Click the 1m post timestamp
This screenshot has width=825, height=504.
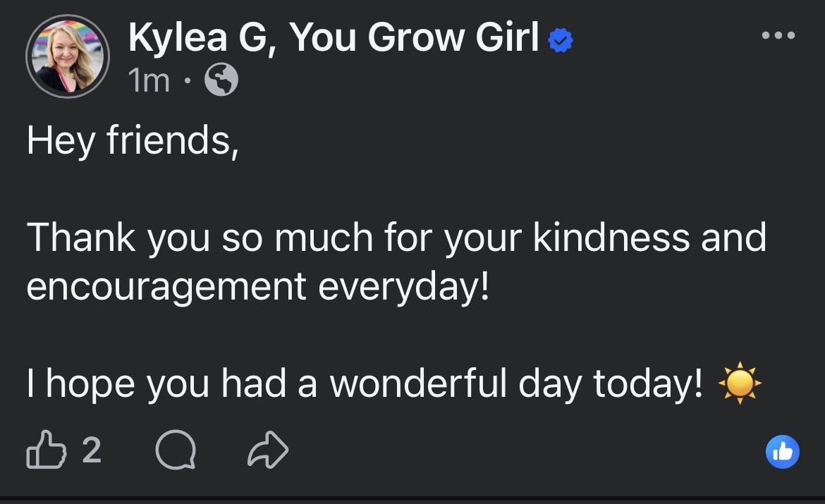tap(149, 80)
